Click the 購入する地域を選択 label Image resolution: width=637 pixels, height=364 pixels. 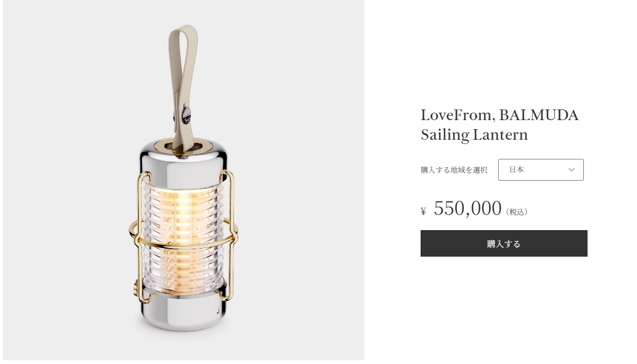454,170
